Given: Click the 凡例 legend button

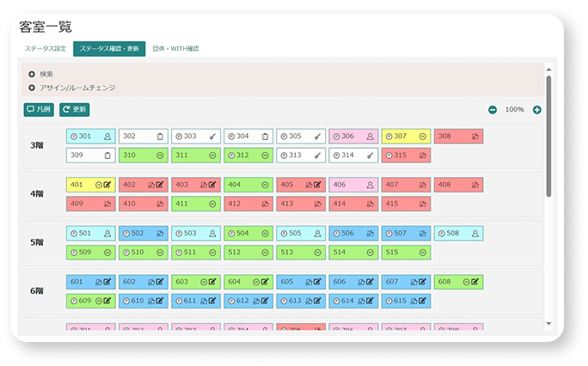Looking at the screenshot, I should point(39,110).
